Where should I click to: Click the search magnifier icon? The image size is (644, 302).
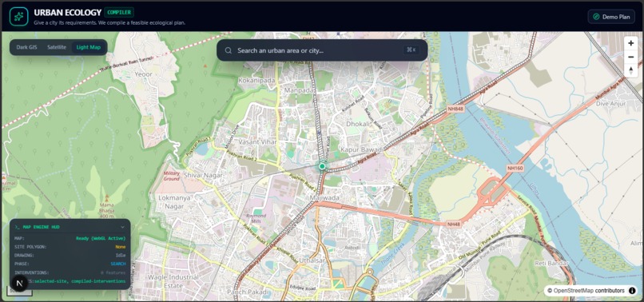point(229,50)
